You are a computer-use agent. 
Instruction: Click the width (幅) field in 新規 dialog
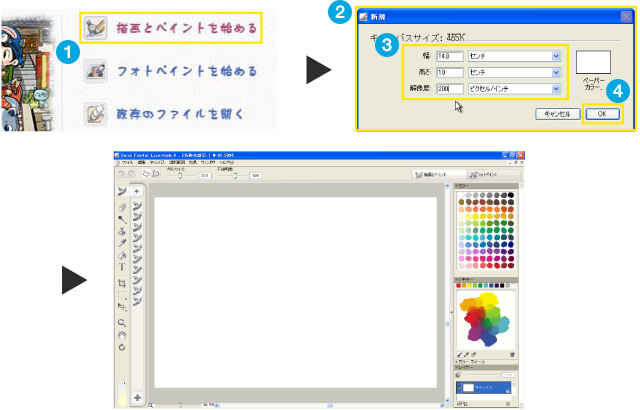pyautogui.click(x=450, y=56)
